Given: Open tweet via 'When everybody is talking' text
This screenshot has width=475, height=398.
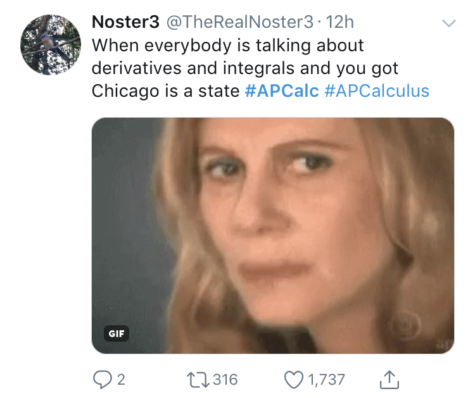Looking at the screenshot, I should tap(227, 45).
